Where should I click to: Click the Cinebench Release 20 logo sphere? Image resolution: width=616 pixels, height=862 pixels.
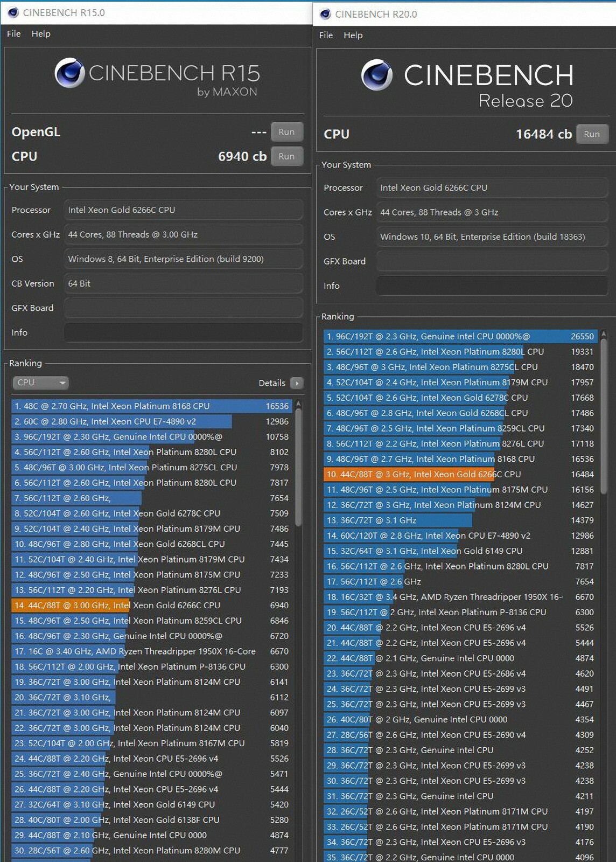376,75
